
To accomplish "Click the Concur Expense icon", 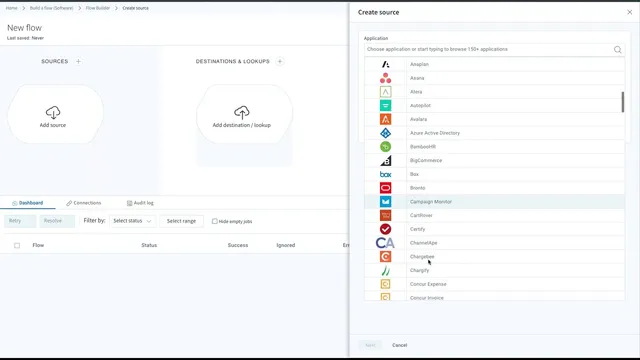I will [385, 284].
